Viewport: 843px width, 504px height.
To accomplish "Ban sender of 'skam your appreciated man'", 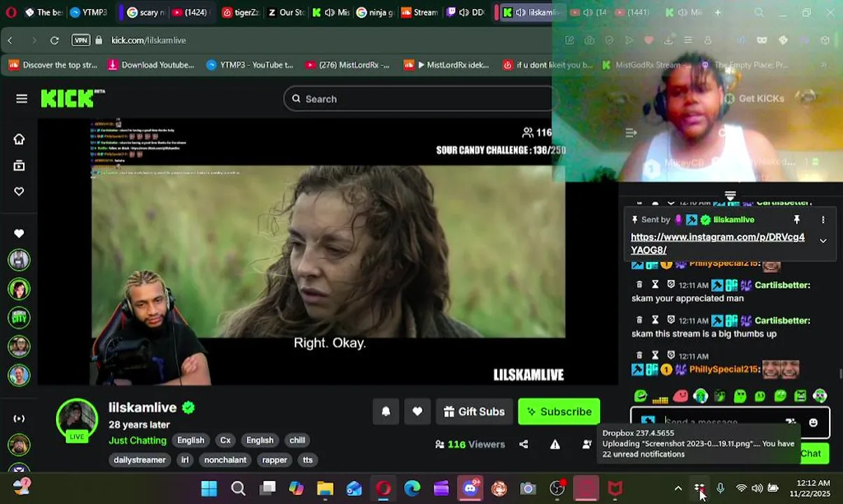I will pos(671,285).
